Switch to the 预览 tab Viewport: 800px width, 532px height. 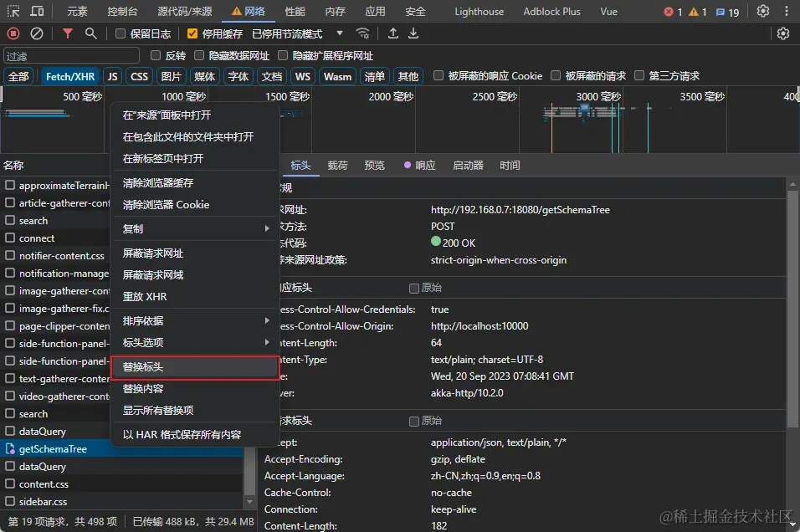[x=374, y=166]
